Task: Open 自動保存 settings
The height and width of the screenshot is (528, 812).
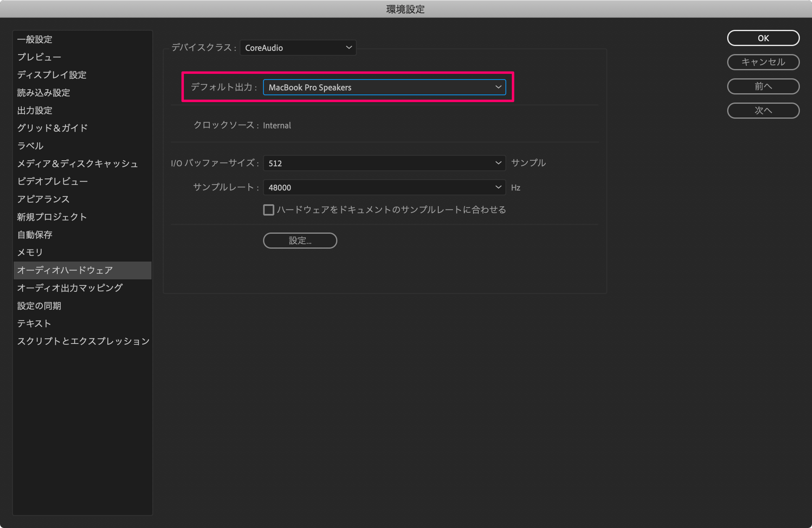Action: pyautogui.click(x=82, y=235)
